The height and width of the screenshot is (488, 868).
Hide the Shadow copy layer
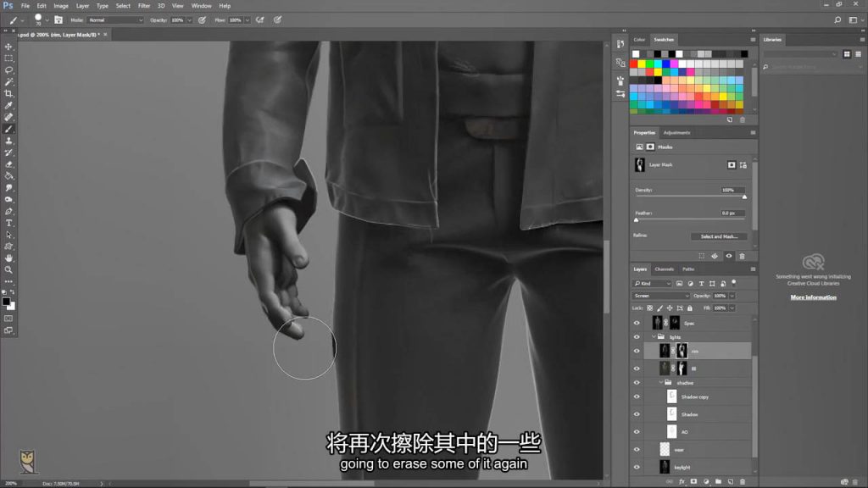637,396
